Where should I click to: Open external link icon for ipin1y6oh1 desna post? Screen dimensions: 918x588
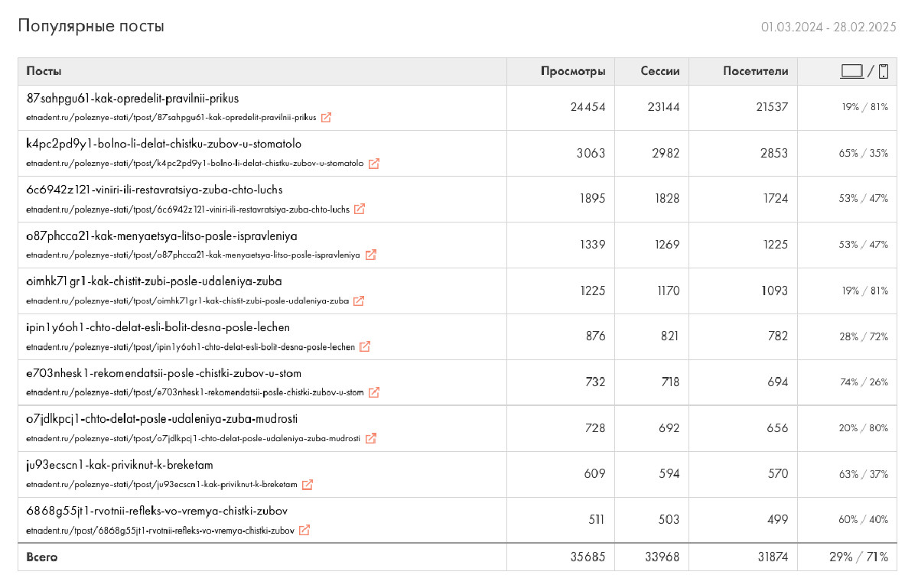(x=365, y=346)
